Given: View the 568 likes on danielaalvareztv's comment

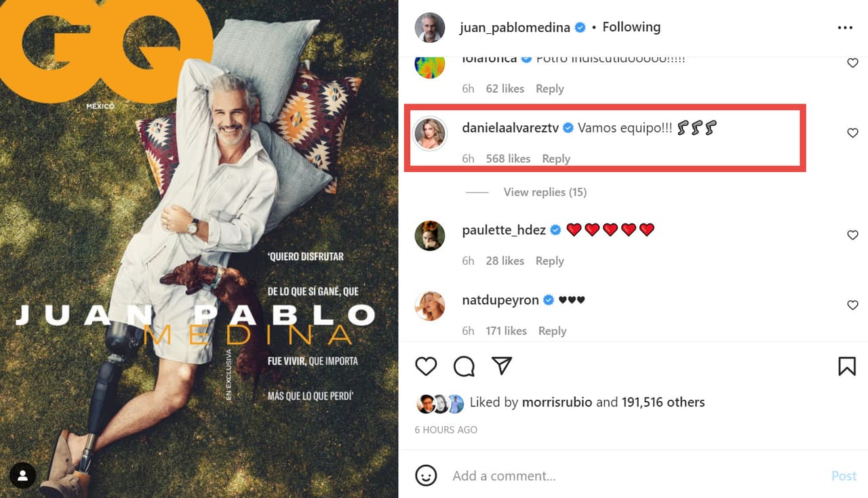Looking at the screenshot, I should (x=508, y=159).
